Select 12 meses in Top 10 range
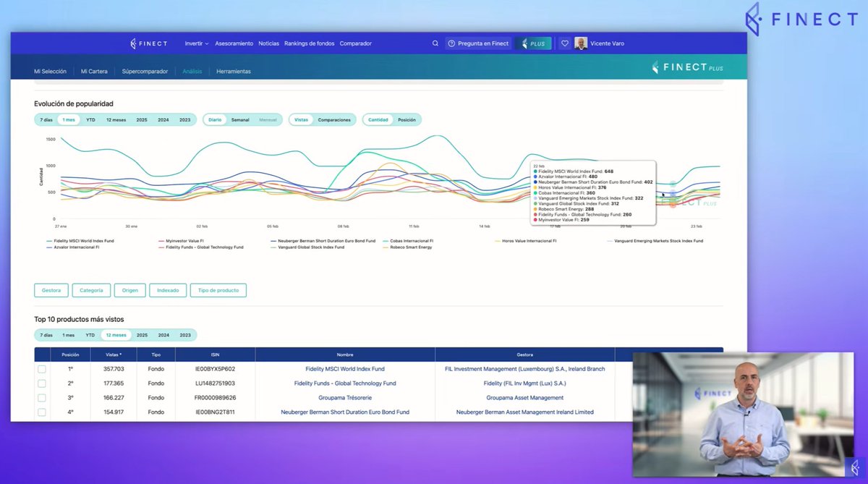 point(116,335)
